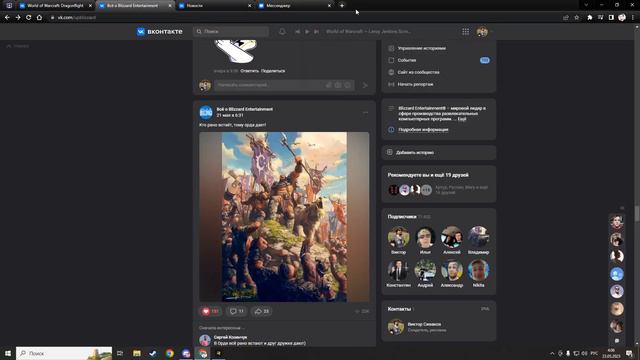Share the Horde artwork post
Viewport: 640px width, 360px height.
(262, 311)
